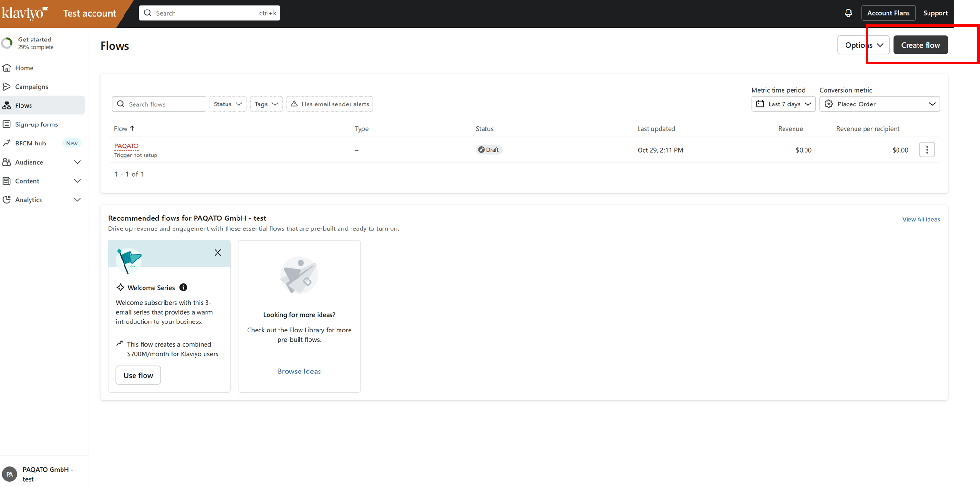Click the Klaviyo logo
This screenshot has width=980, height=487.
point(25,13)
